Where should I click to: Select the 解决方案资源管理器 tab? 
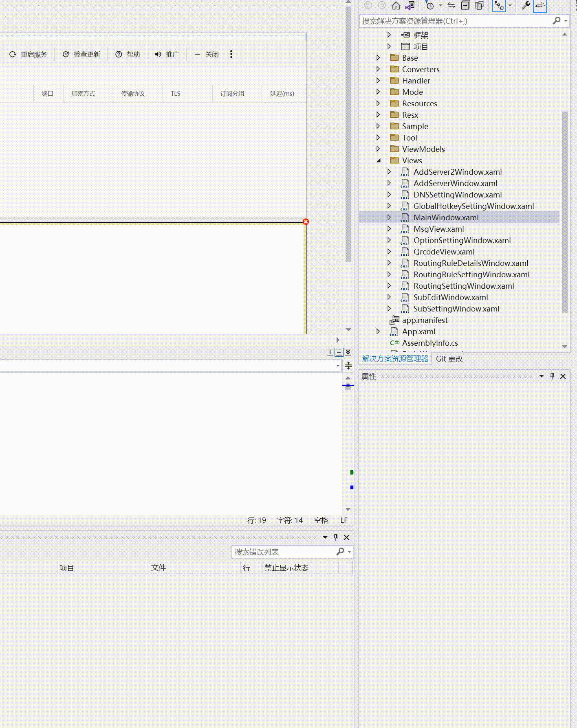pos(395,359)
